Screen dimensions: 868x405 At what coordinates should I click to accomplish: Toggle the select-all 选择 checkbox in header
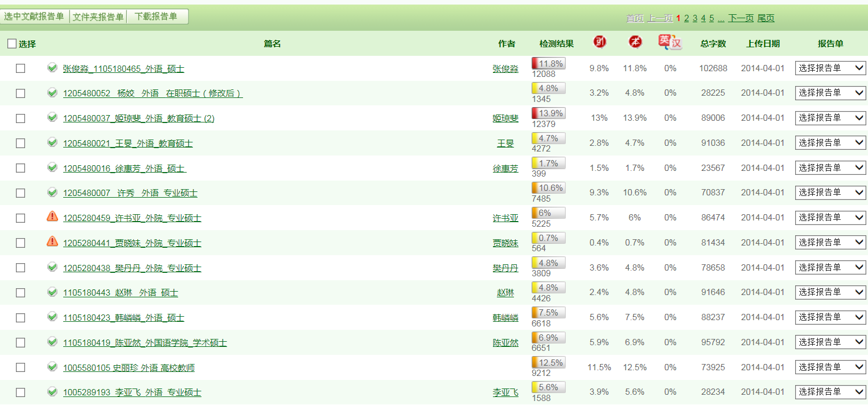(12, 44)
